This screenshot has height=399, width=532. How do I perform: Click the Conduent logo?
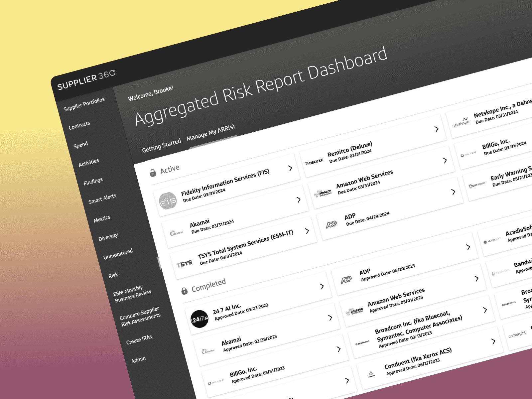[x=371, y=374]
